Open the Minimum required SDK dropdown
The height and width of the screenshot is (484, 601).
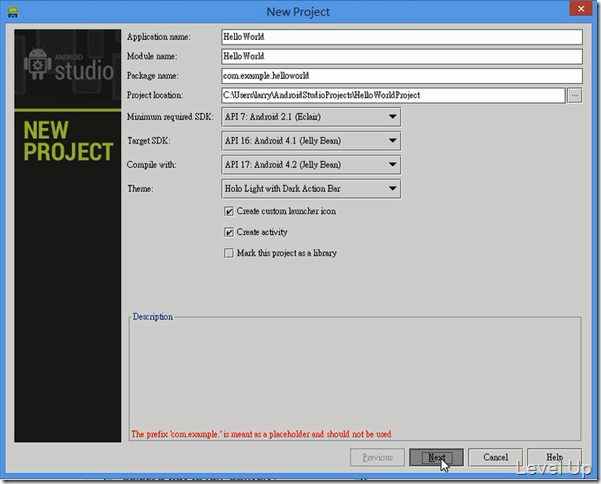point(311,117)
